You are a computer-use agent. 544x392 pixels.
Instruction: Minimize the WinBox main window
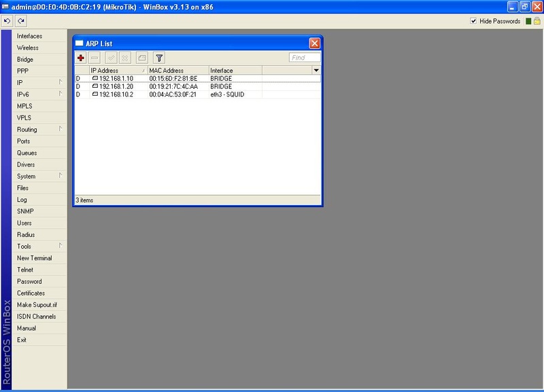[x=513, y=7]
